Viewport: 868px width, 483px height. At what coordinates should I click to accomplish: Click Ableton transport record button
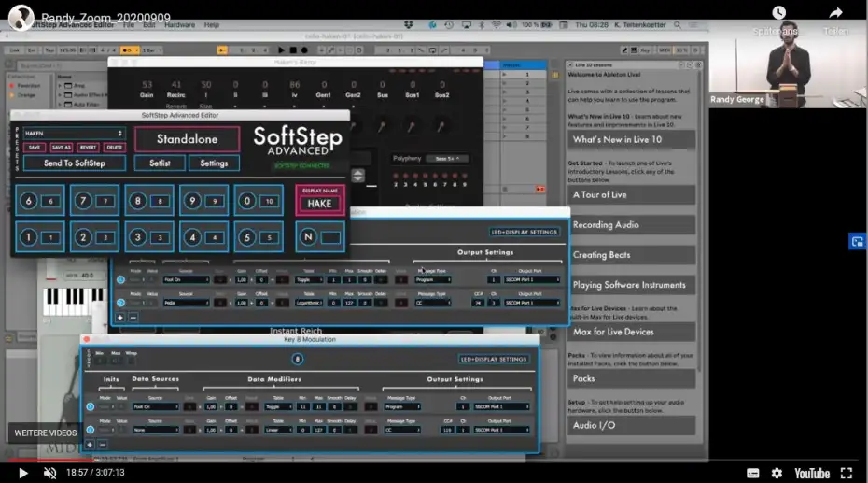coord(304,50)
